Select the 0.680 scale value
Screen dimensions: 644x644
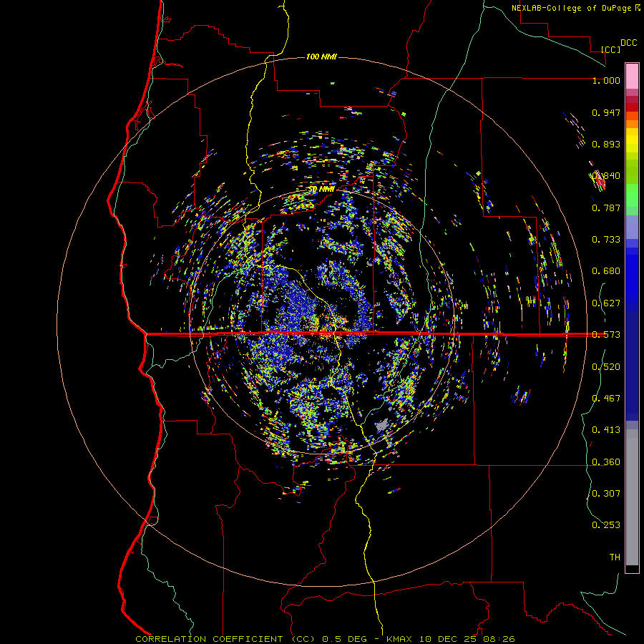(x=606, y=271)
